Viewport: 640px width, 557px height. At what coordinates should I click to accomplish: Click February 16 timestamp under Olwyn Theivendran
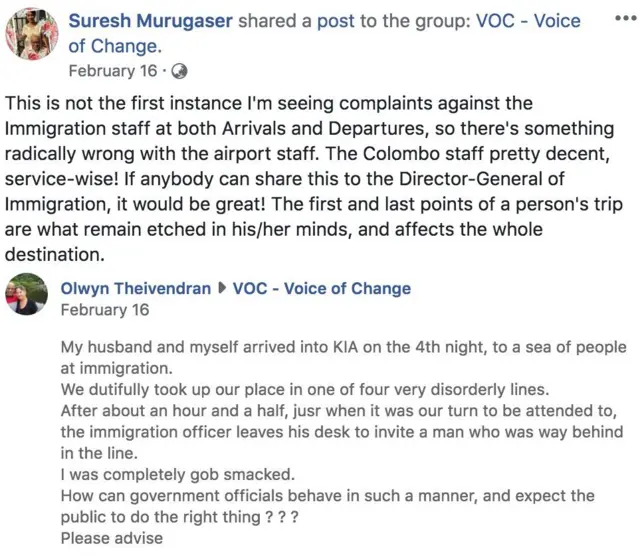tap(104, 310)
